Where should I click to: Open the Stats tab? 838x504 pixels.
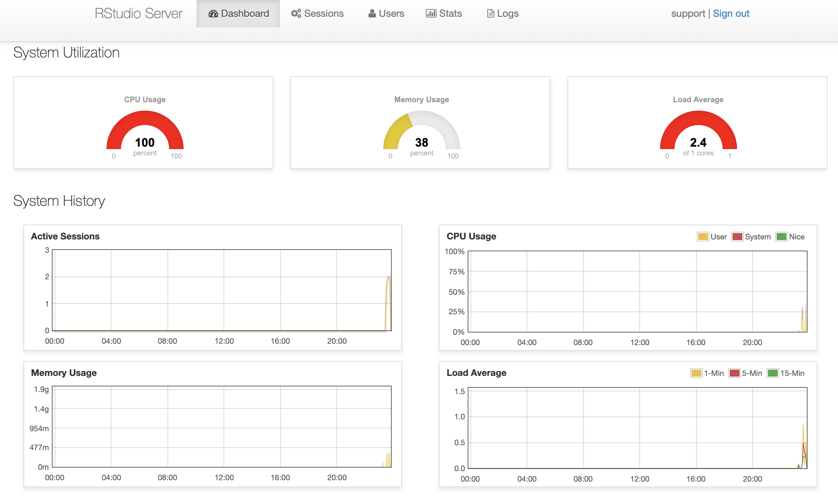click(444, 14)
